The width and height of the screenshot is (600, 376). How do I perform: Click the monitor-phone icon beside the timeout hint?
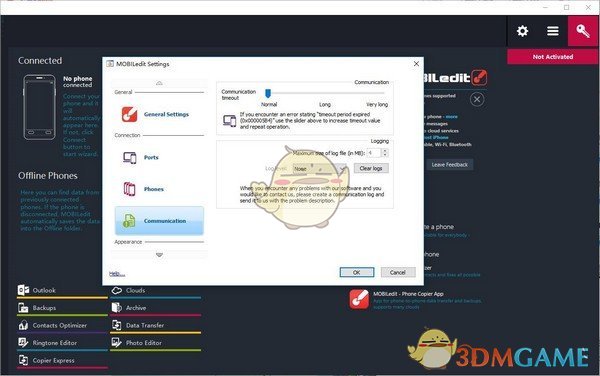(x=230, y=120)
